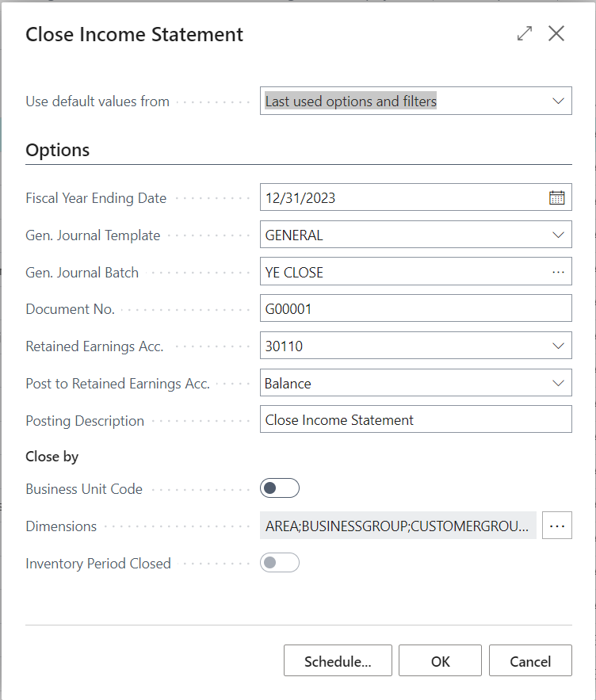This screenshot has width=596, height=700.
Task: Turn on the Inventory Period Closed switch
Action: [279, 563]
